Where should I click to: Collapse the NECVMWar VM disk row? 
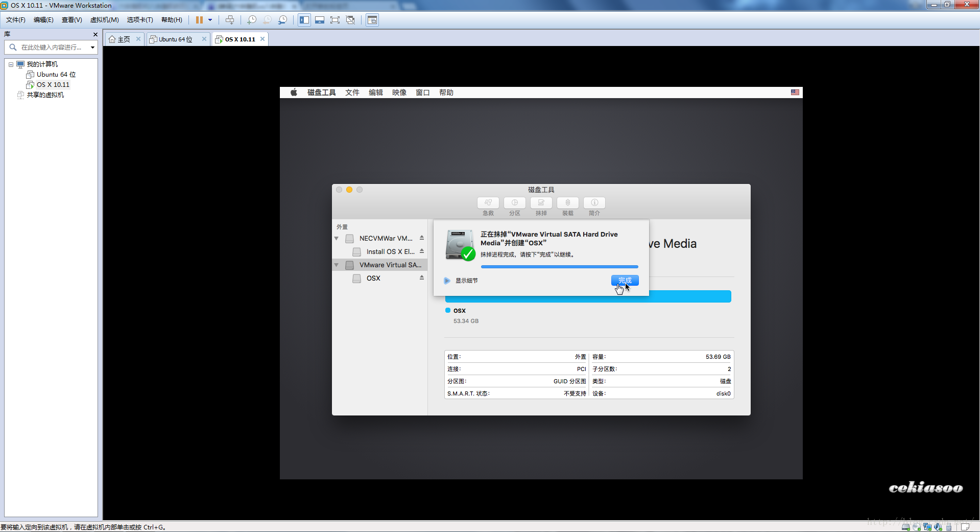(336, 239)
